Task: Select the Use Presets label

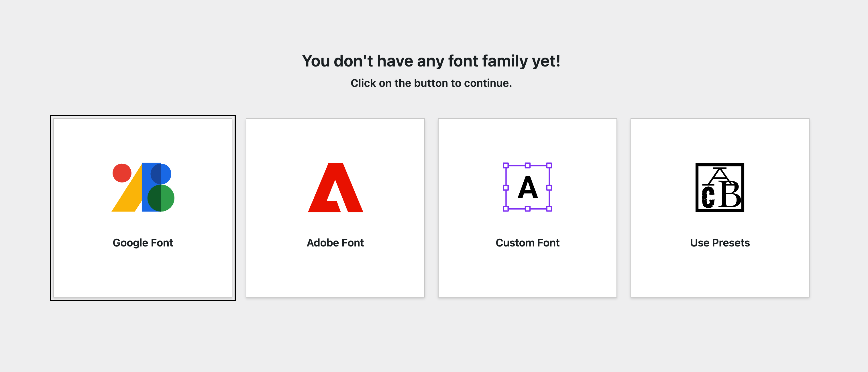Action: tap(720, 243)
